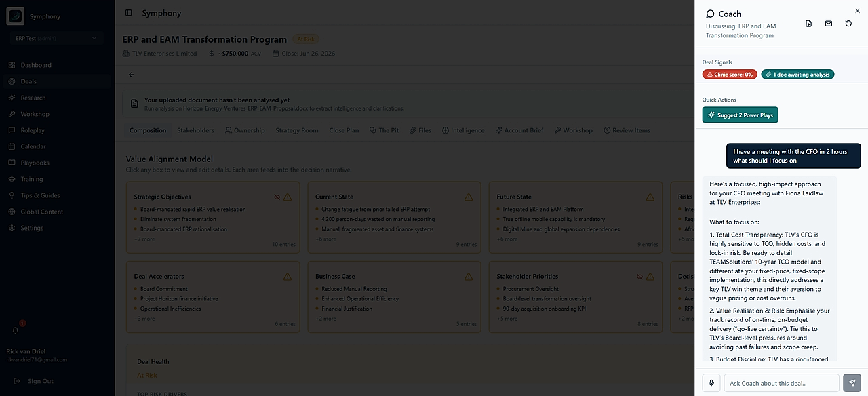Switch to the Stakeholders tab

(x=195, y=130)
